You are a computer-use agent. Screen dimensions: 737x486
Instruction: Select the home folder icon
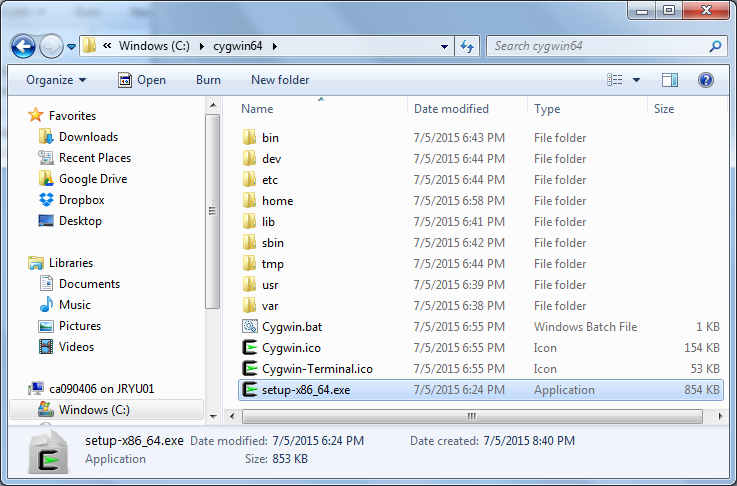pos(250,201)
